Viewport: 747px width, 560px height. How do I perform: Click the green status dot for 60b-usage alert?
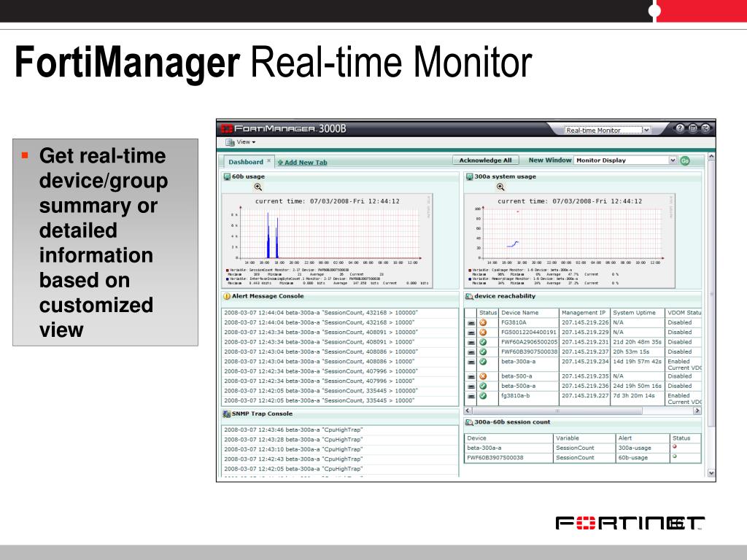pos(675,456)
